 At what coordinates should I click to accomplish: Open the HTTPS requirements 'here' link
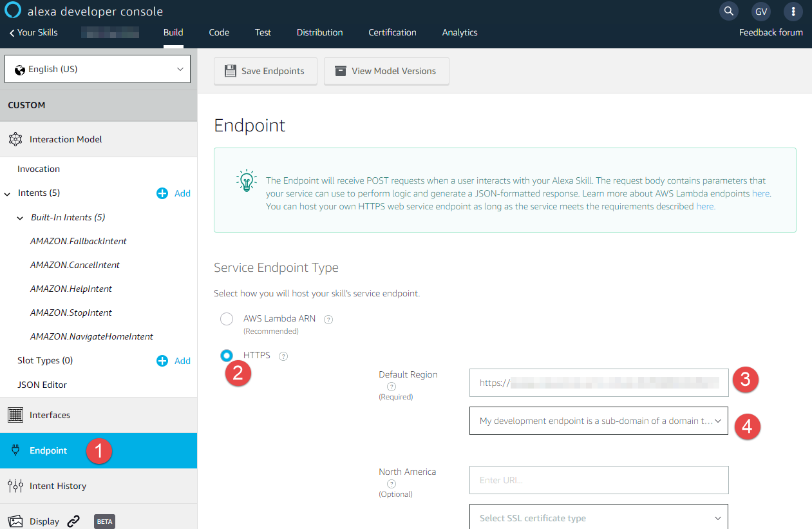point(705,206)
